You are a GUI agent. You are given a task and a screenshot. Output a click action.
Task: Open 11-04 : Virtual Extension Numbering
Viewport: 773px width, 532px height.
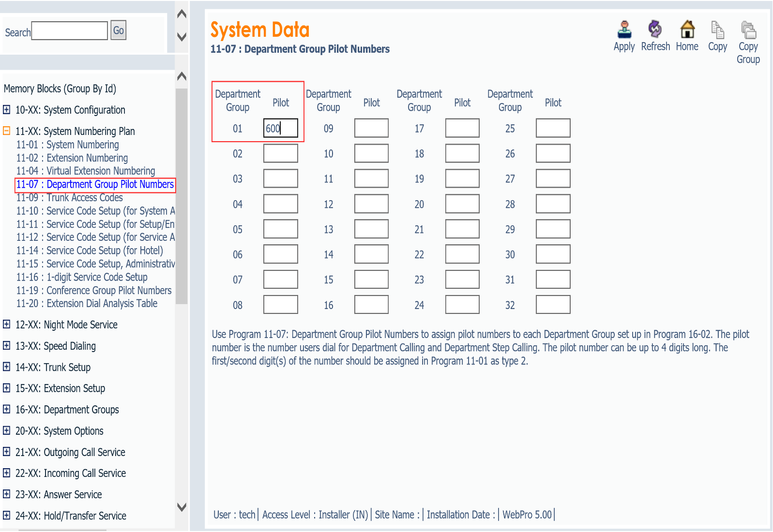(86, 171)
